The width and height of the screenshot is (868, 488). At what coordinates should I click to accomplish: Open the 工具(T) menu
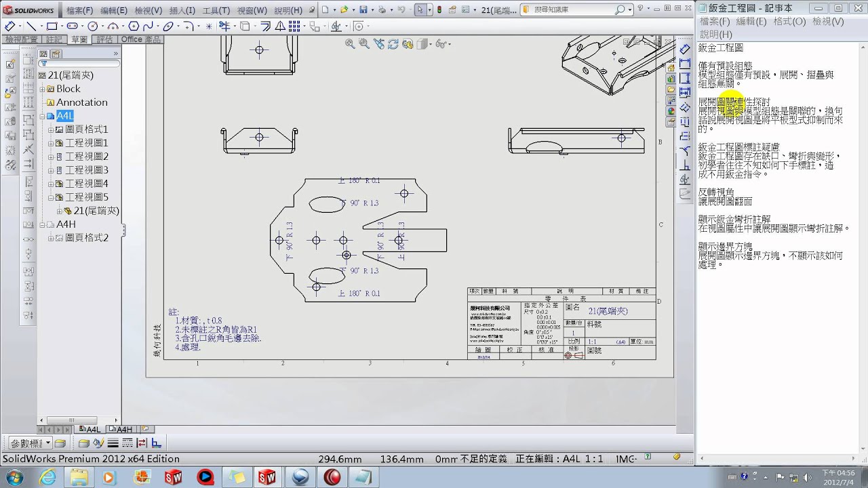(x=216, y=10)
